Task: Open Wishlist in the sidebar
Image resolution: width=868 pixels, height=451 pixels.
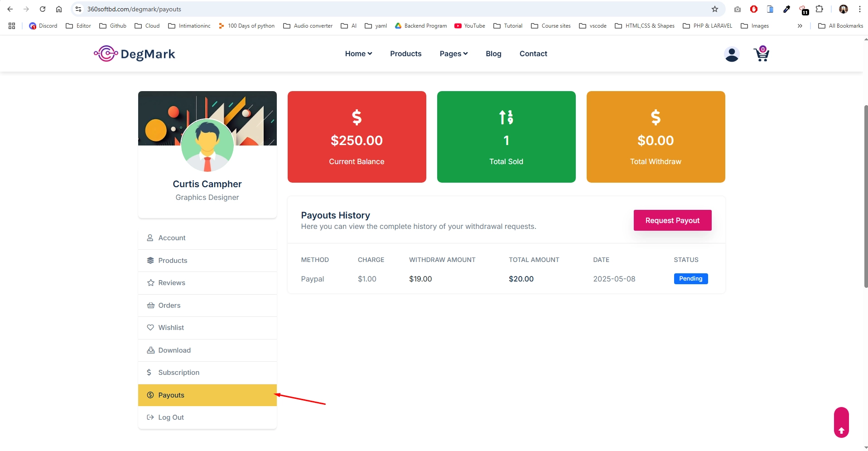Action: (x=207, y=328)
